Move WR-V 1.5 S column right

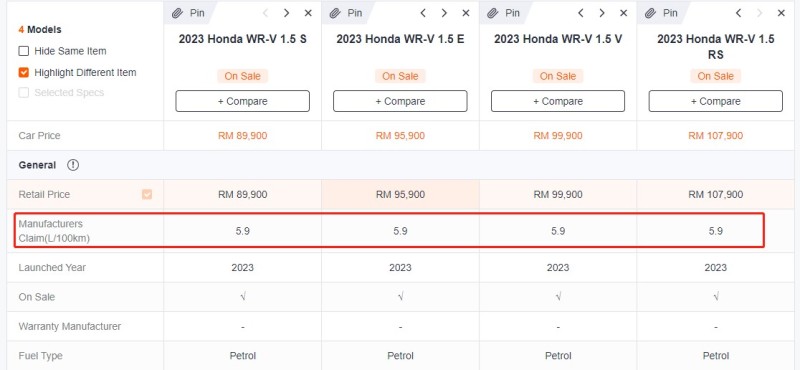click(x=287, y=13)
